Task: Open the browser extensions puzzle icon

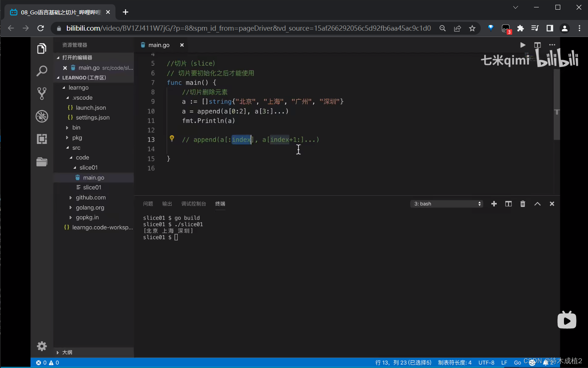Action: (520, 28)
